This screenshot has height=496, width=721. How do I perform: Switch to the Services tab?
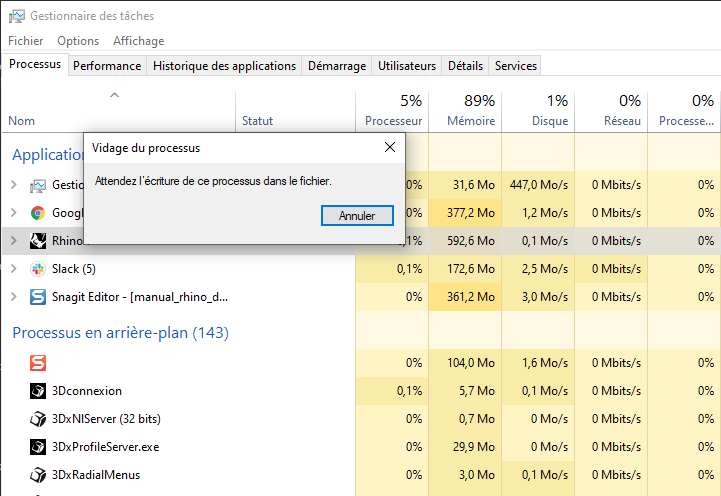[x=516, y=66]
